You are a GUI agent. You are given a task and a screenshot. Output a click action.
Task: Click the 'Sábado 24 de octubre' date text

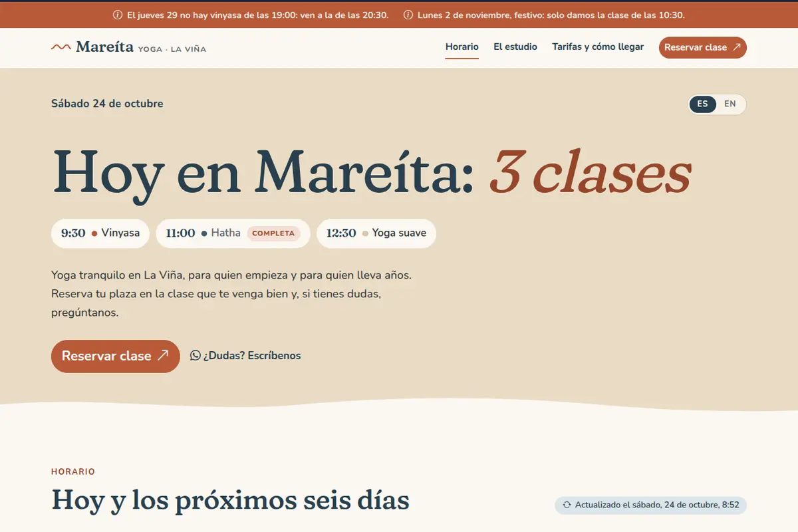pyautogui.click(x=107, y=104)
